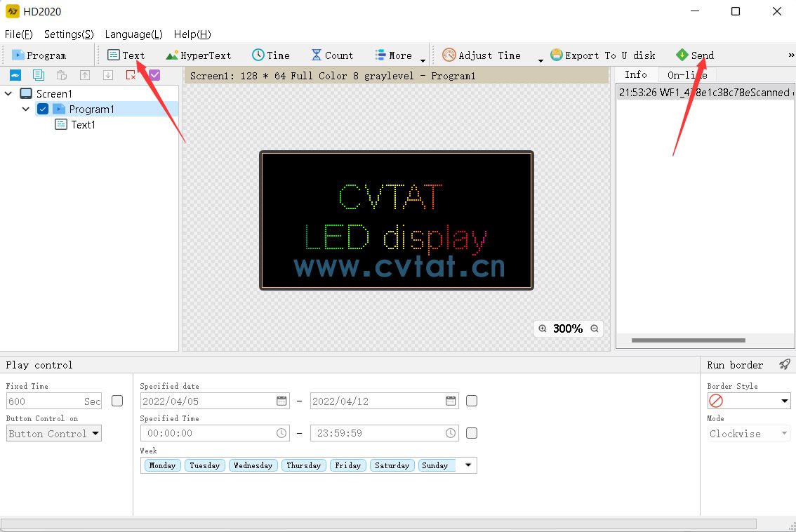Screen dimensions: 796x532
Task: Expand the dropdown arrow beside More
Action: pyautogui.click(x=423, y=60)
